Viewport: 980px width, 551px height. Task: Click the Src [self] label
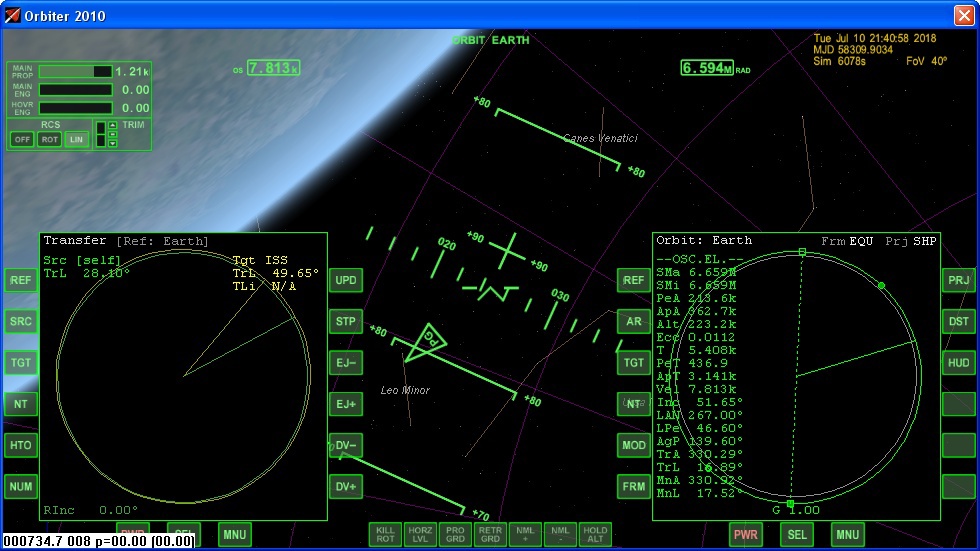pyautogui.click(x=82, y=260)
